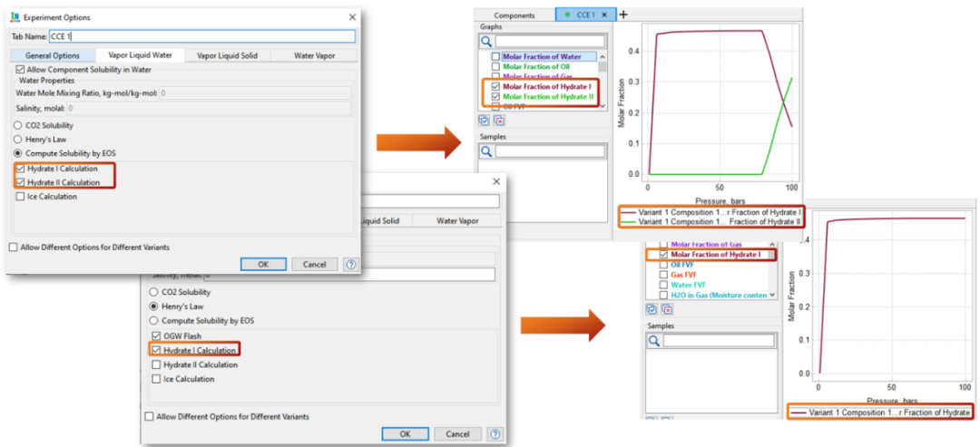Click Graphs search field above Molar Fraction of Water
Image resolution: width=980 pixels, height=447 pixels.
[x=550, y=42]
